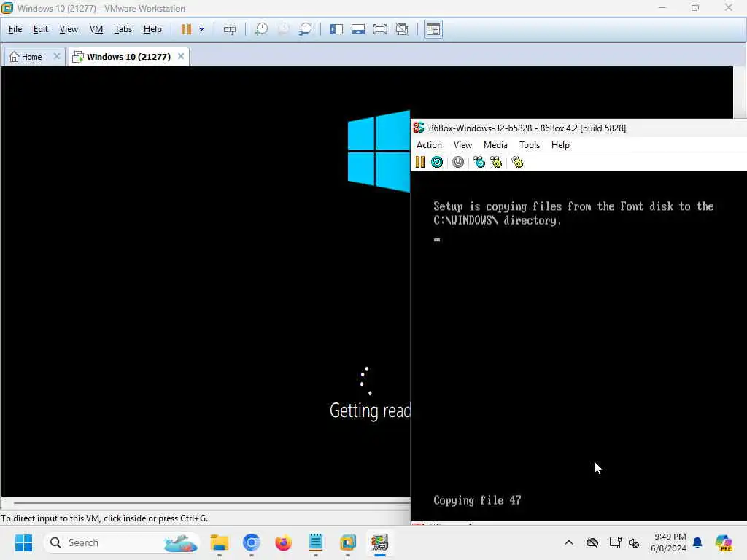Toggle the VMware thumbnail bar icon

[x=357, y=29]
